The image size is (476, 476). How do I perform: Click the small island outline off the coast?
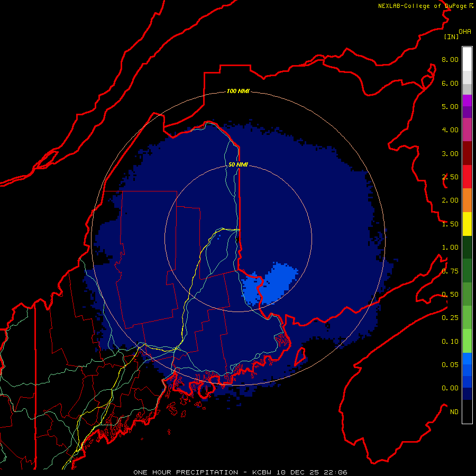click(x=299, y=356)
